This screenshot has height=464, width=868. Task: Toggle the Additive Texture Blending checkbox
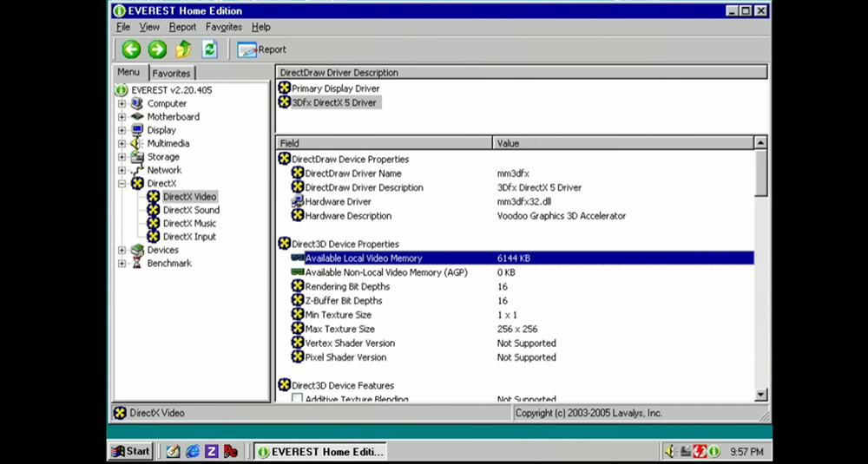(x=297, y=398)
